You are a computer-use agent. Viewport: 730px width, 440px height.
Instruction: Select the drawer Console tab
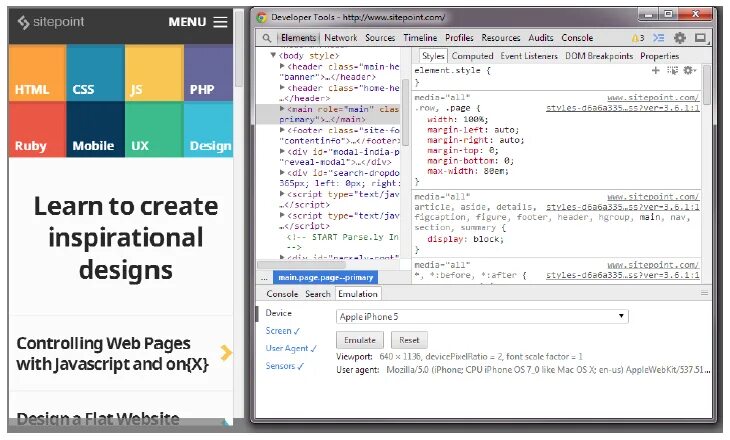[x=282, y=294]
